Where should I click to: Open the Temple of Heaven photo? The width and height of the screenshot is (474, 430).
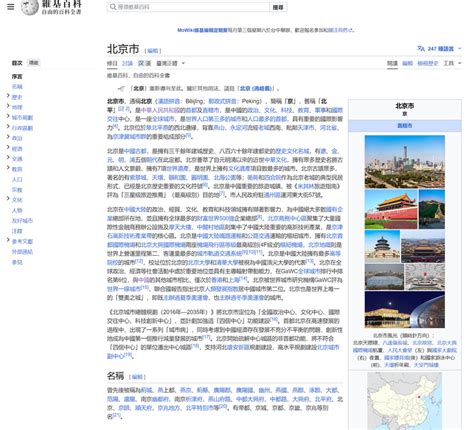click(x=382, y=246)
